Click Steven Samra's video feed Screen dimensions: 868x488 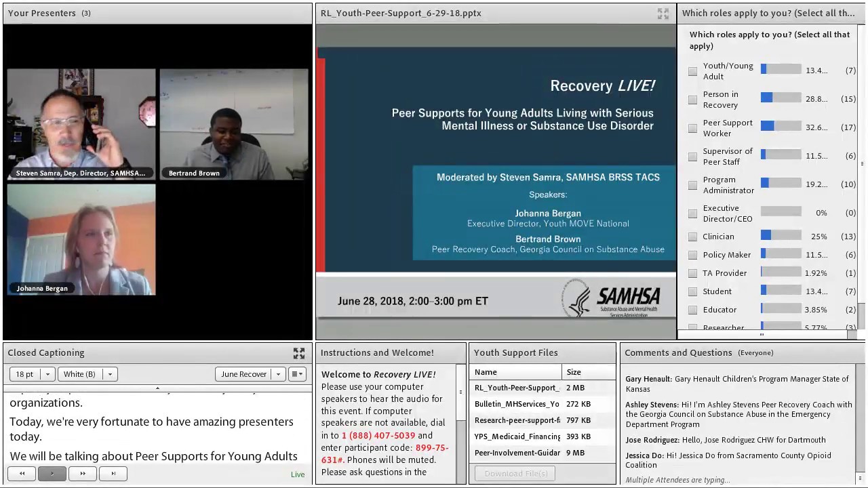81,124
